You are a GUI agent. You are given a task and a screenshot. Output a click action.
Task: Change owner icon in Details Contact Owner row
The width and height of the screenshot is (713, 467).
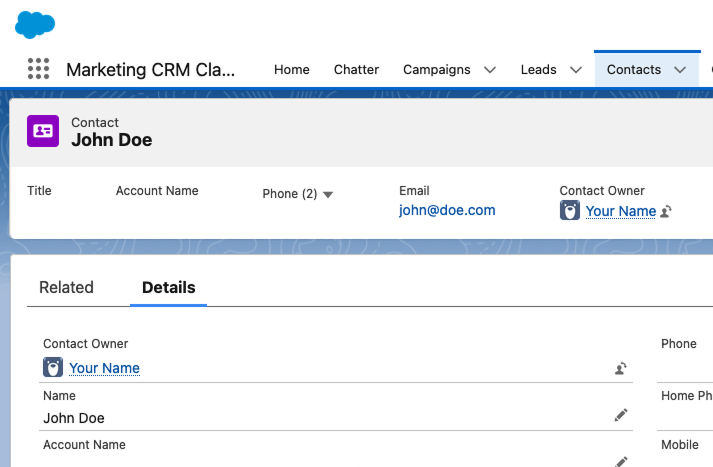pyautogui.click(x=621, y=368)
